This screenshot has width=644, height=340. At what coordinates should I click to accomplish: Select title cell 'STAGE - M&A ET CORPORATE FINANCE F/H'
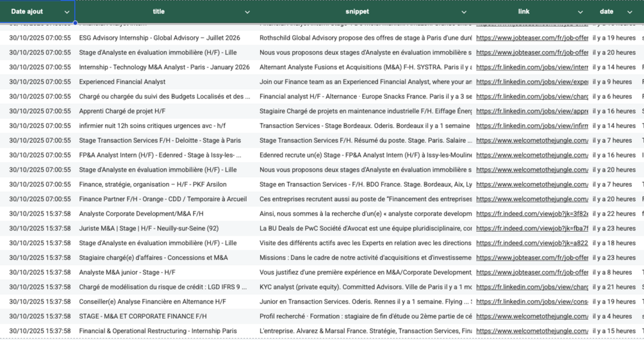point(142,316)
